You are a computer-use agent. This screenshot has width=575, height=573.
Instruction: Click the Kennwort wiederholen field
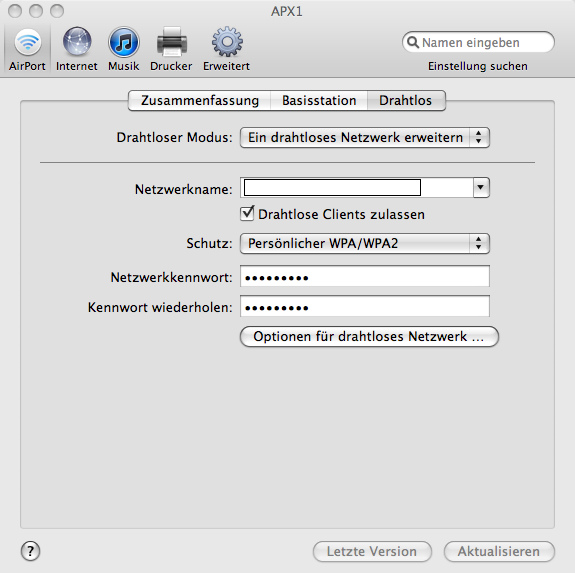[x=365, y=306]
